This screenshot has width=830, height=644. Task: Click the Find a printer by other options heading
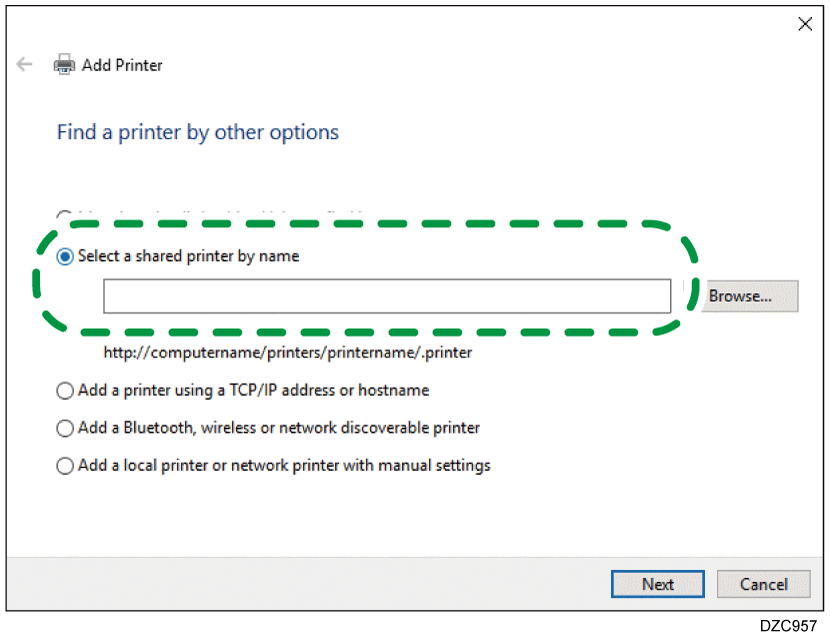[197, 132]
